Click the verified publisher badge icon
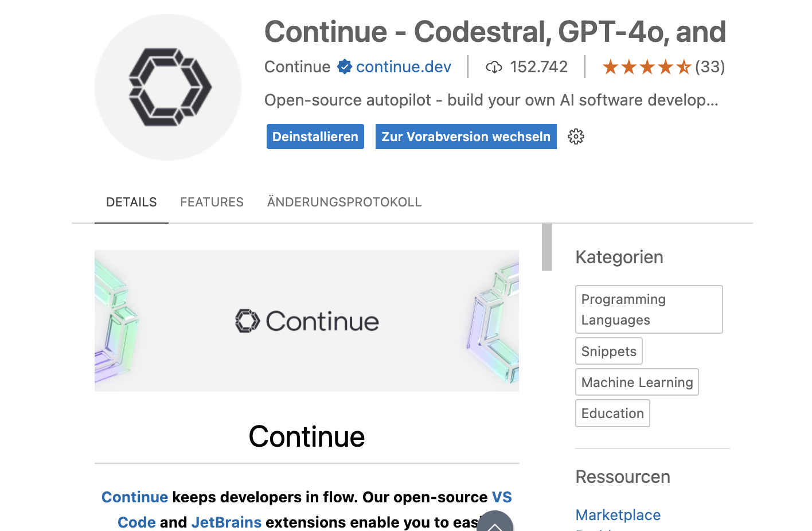Viewport: 812px width, 531px height. coord(344,67)
